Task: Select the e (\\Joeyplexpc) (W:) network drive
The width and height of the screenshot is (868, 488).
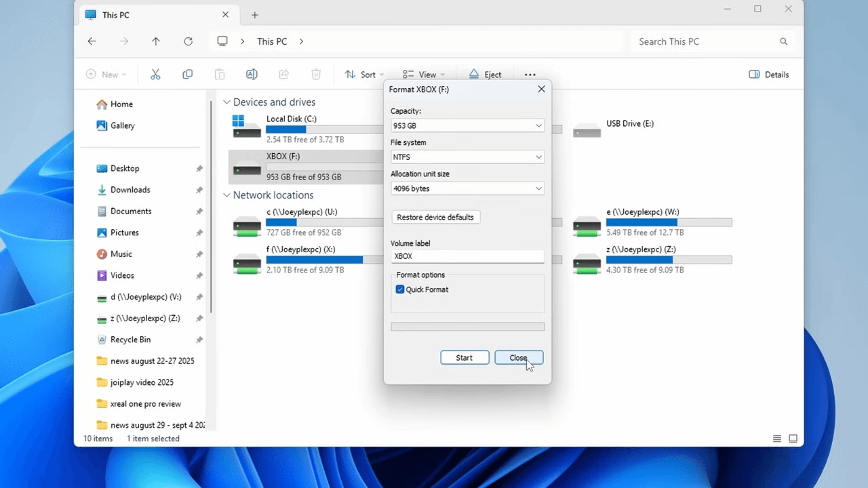Action: pyautogui.click(x=652, y=222)
